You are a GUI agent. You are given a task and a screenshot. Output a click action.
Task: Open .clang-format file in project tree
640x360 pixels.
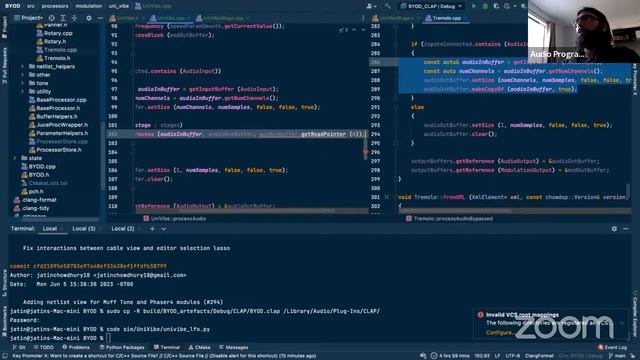pos(36,200)
